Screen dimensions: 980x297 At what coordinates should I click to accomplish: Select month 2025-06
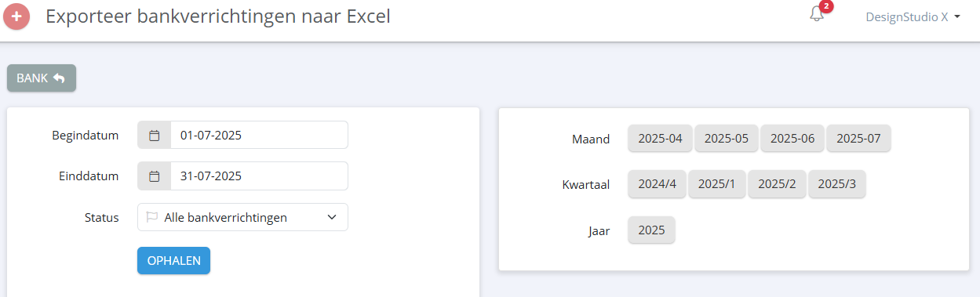point(792,138)
